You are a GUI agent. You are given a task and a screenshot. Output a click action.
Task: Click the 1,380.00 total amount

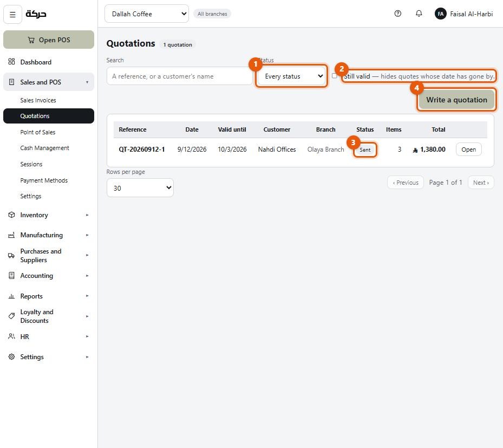point(429,149)
